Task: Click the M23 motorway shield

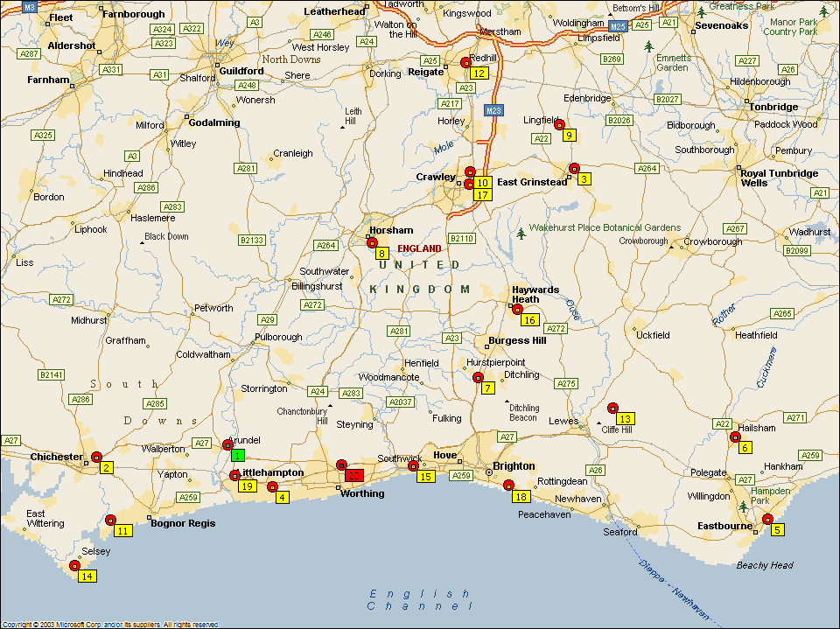Action: pos(493,110)
